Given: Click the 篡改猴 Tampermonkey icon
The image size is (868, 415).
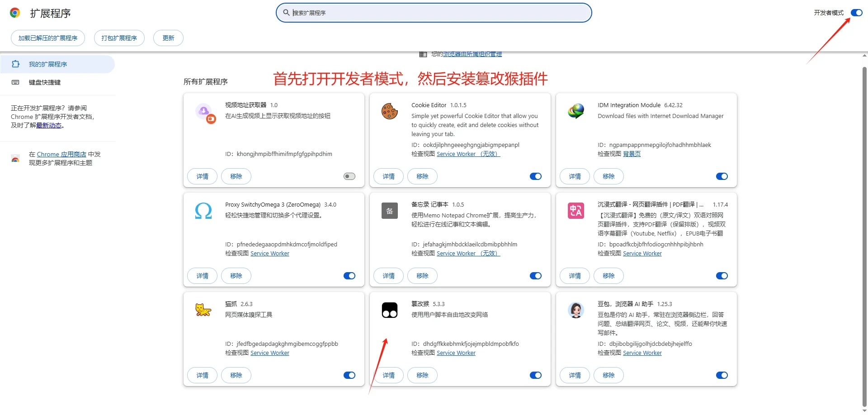Looking at the screenshot, I should tap(390, 310).
